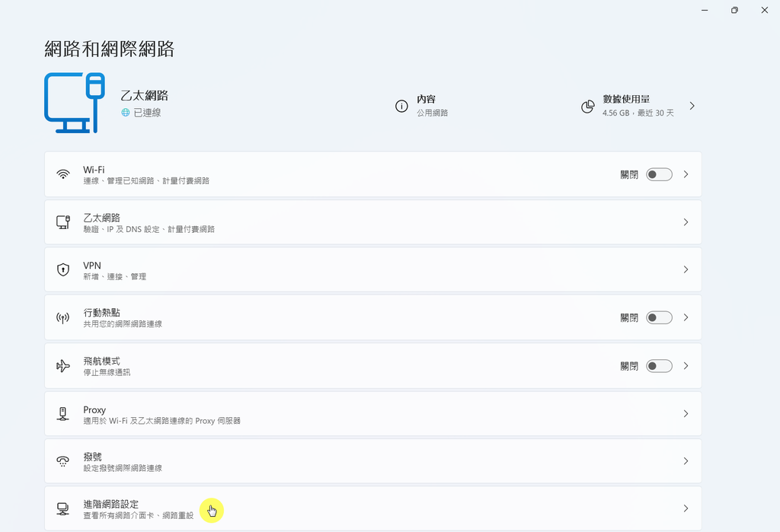Click the Proxy server icon

(x=65, y=413)
